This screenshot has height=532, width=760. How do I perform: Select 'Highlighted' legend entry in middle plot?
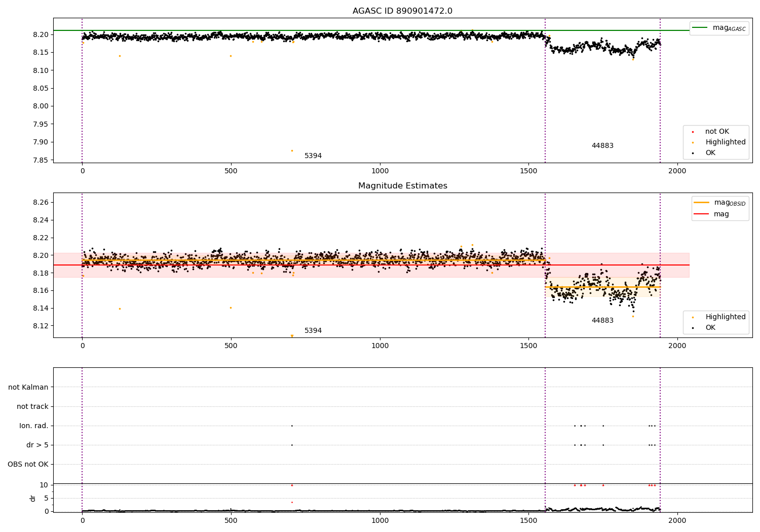[725, 317]
